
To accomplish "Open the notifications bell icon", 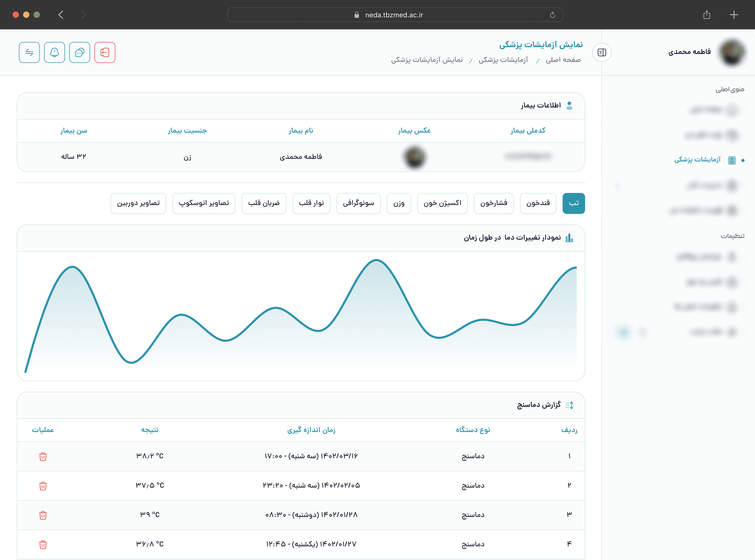I will pos(55,52).
